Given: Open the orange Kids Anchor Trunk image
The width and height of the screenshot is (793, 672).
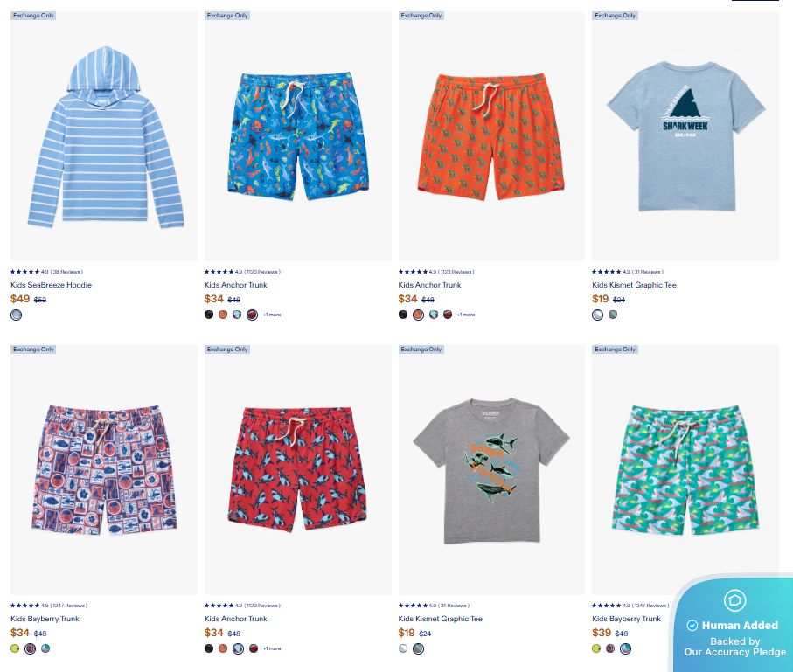Looking at the screenshot, I should pos(491,136).
